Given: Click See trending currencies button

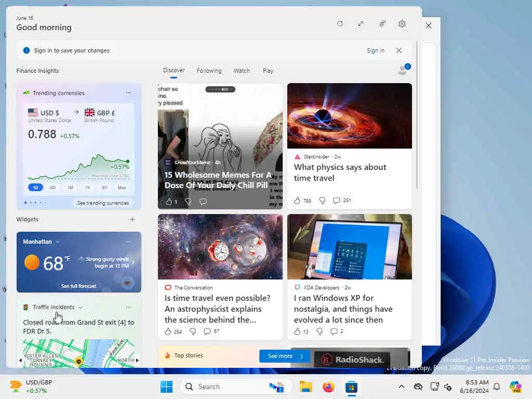Looking at the screenshot, I should [x=103, y=203].
